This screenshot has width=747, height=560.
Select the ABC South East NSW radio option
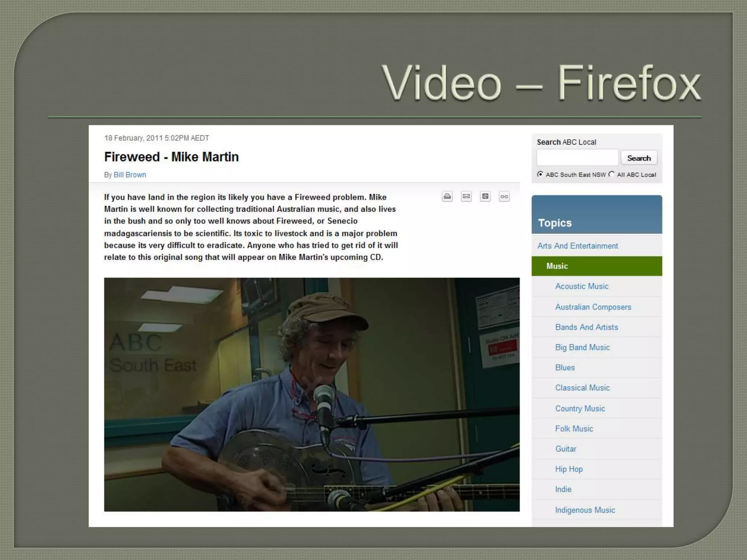pos(540,174)
